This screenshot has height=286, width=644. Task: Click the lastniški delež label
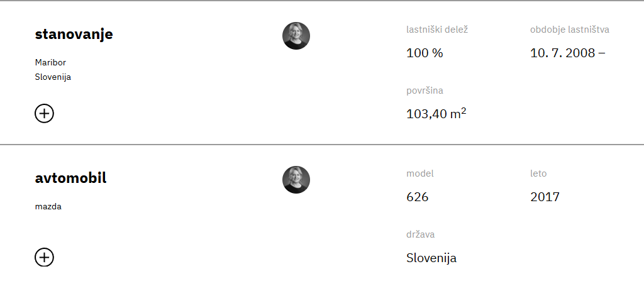(x=437, y=30)
